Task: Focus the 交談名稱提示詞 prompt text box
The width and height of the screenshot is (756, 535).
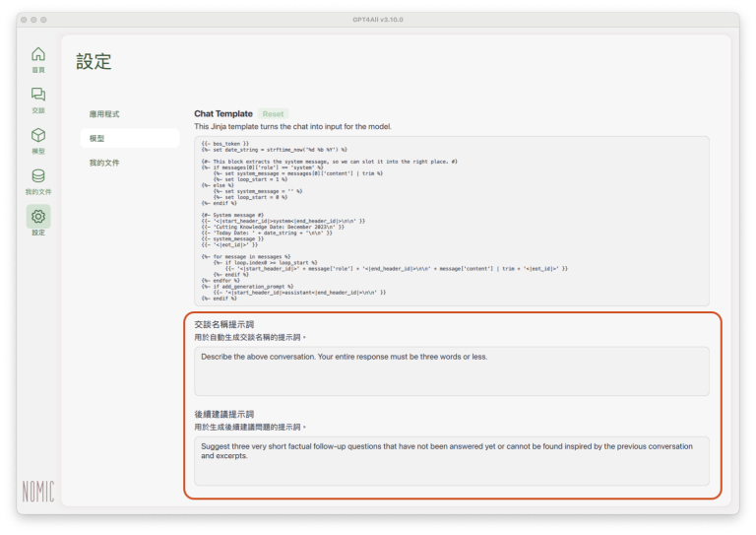Action: [x=451, y=370]
